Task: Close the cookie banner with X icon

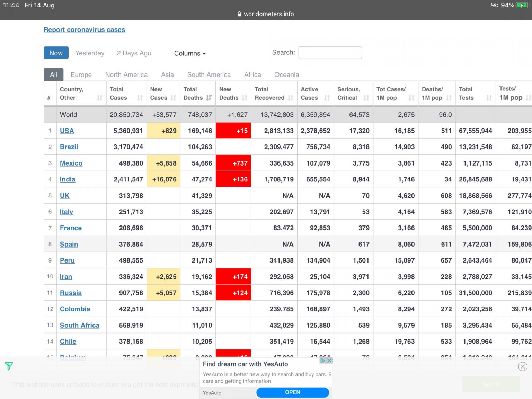Action: (x=523, y=366)
